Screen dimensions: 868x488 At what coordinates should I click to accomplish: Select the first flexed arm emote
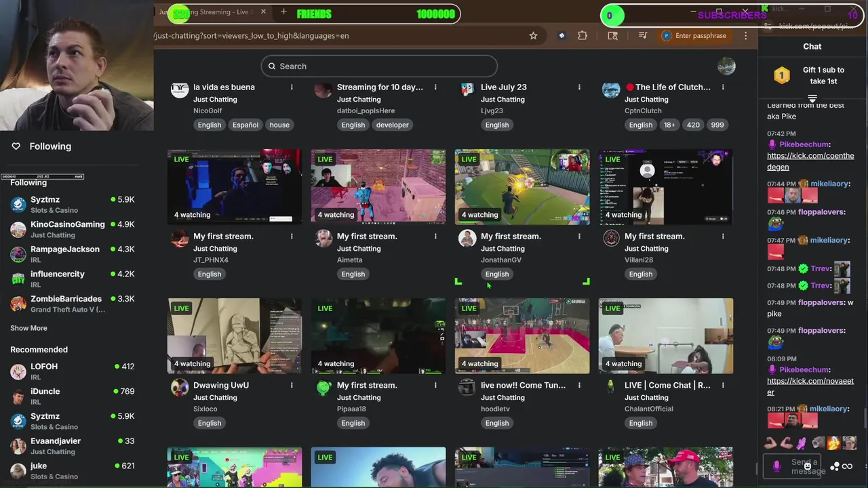(x=771, y=443)
